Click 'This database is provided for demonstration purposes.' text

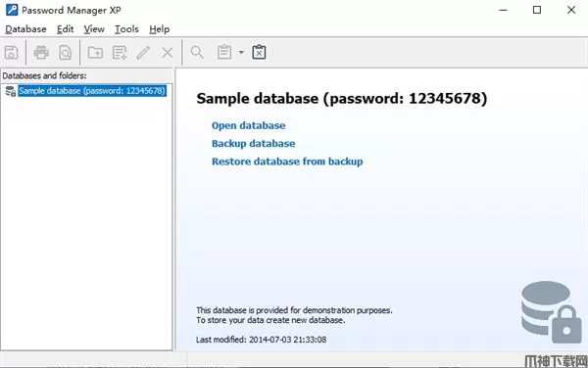coord(294,310)
